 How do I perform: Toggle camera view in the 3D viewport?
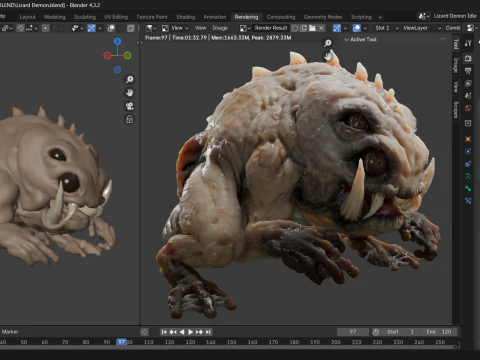[x=129, y=106]
